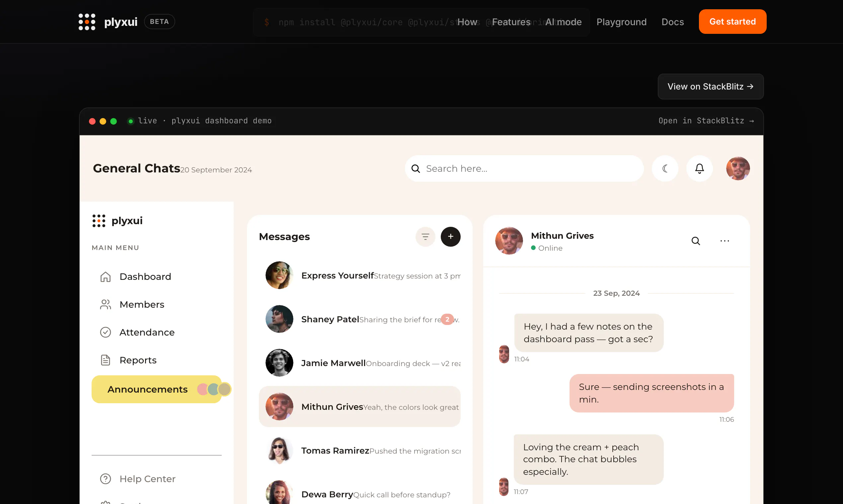This screenshot has width=843, height=504.
Task: Click Jamie Marwell's avatar
Action: (x=279, y=363)
